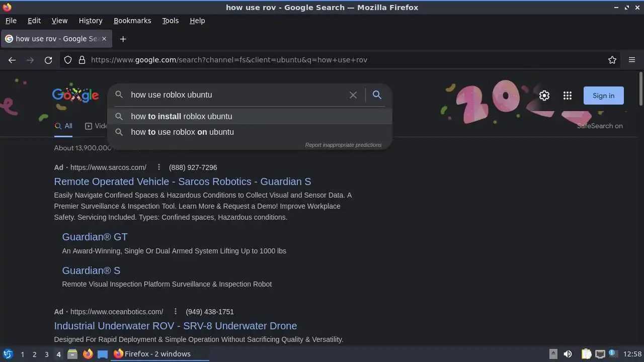644x362 pixels.
Task: Click the show desktop icon in taskbar
Action: 103,354
